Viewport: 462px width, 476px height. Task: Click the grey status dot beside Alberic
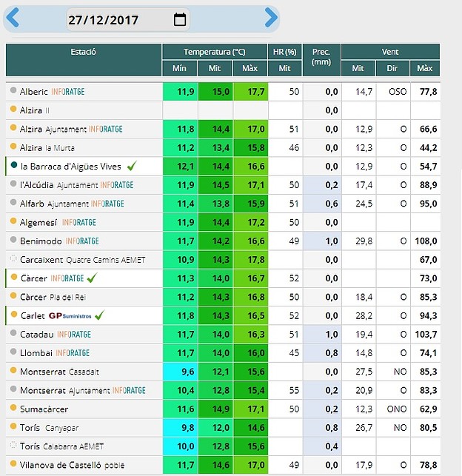pos(13,90)
